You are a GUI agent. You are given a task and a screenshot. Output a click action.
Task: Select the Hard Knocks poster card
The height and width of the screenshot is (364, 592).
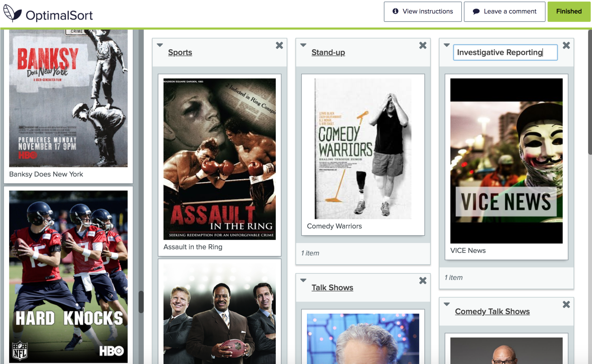click(x=68, y=277)
